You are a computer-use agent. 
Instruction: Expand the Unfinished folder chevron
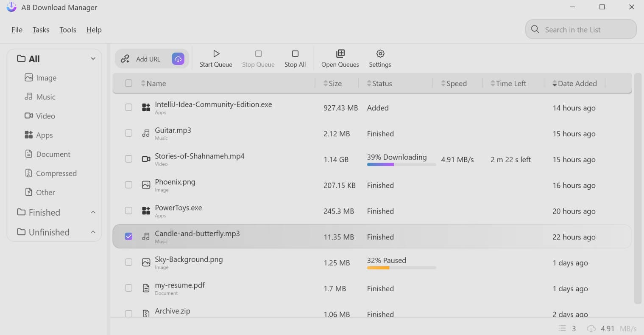93,232
